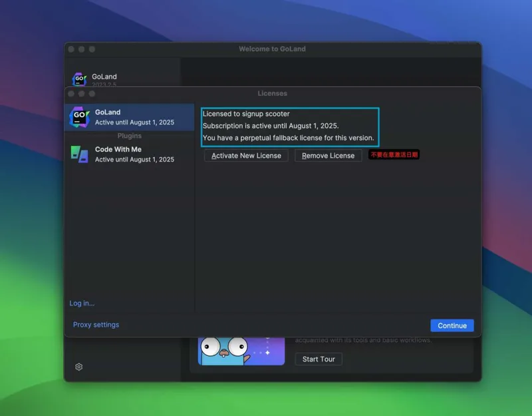Click the Licenses dialog title bar
This screenshot has width=532, height=416.
(x=273, y=94)
